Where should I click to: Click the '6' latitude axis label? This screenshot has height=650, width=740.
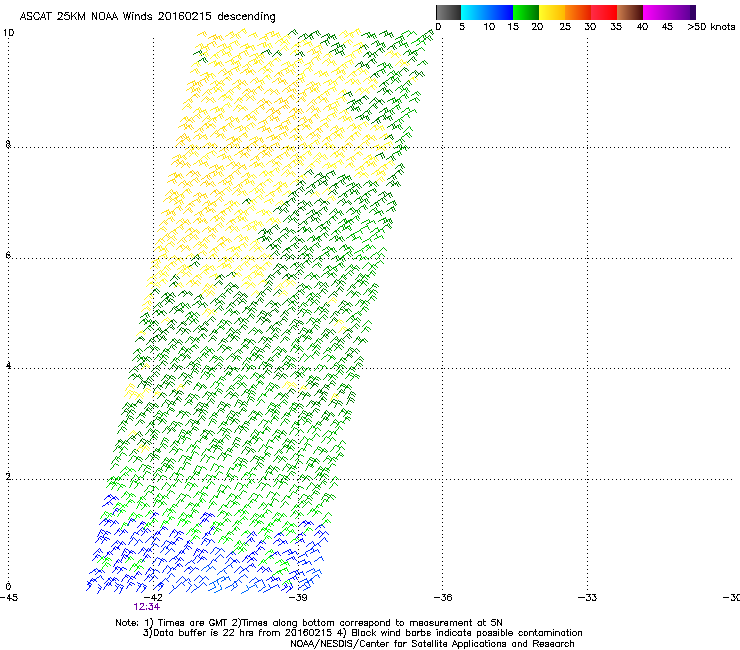(x=8, y=255)
